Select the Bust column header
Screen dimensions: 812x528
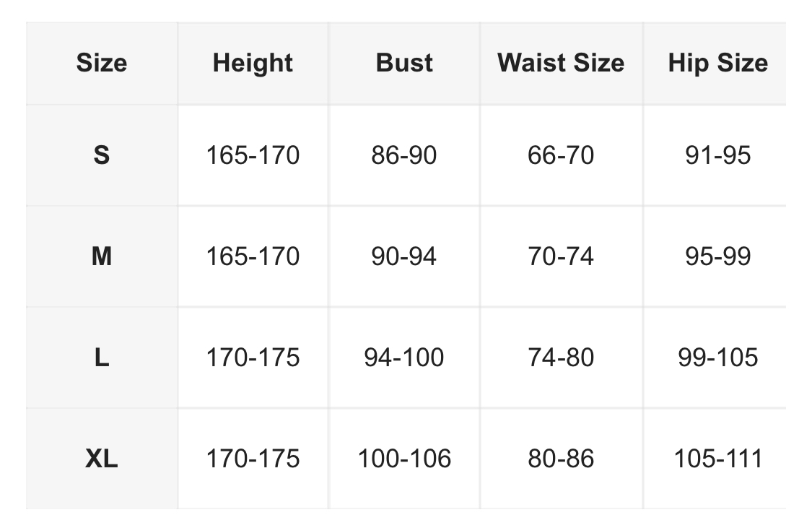[404, 63]
